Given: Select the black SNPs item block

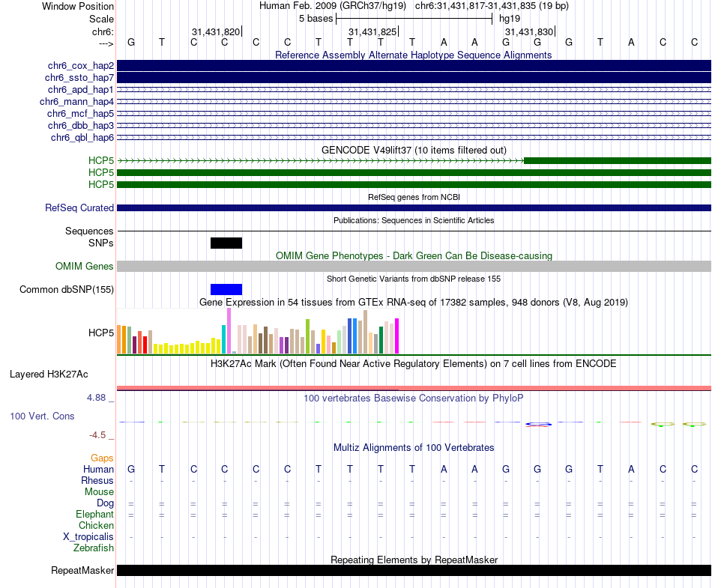Looking at the screenshot, I should point(226,243).
